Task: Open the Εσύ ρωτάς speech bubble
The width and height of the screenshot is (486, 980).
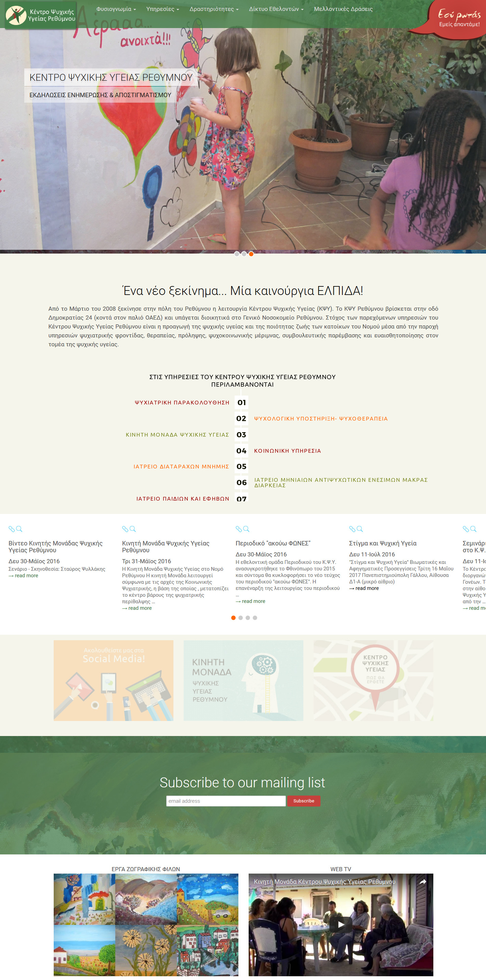Action: [459, 18]
